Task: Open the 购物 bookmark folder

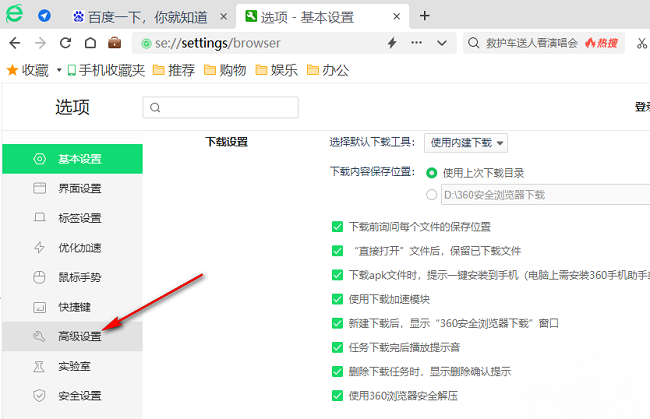Action: (225, 70)
